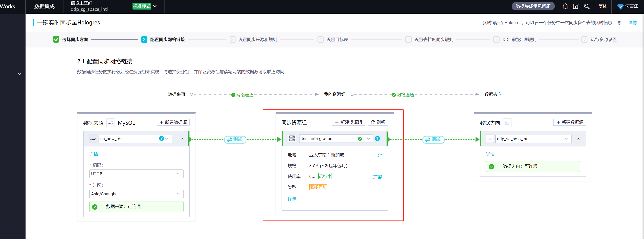Viewport: 644px width, 239px height.
Task: Click the notification bell icon
Action: [565, 6]
